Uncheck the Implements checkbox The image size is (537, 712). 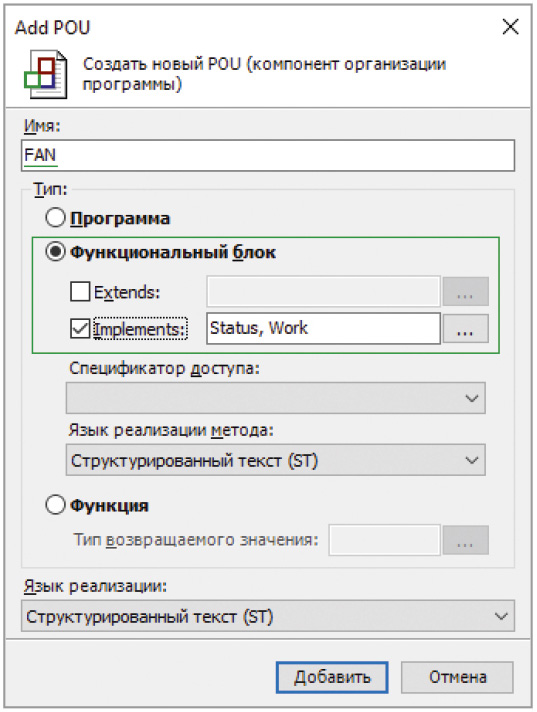80,329
